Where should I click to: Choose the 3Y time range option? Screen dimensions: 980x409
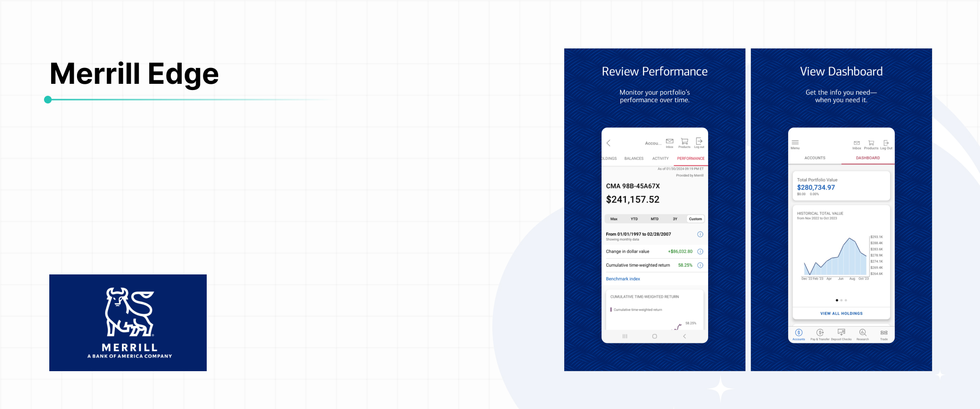[675, 219]
